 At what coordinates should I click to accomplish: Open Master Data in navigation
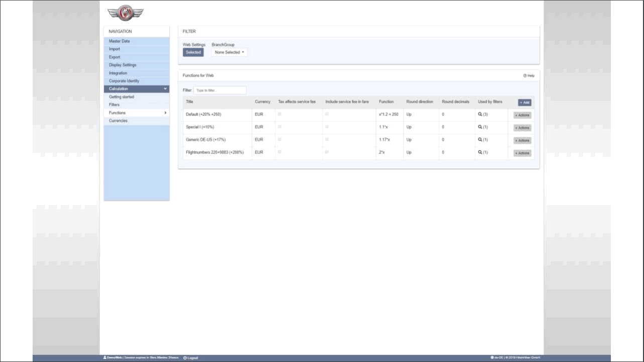[119, 41]
